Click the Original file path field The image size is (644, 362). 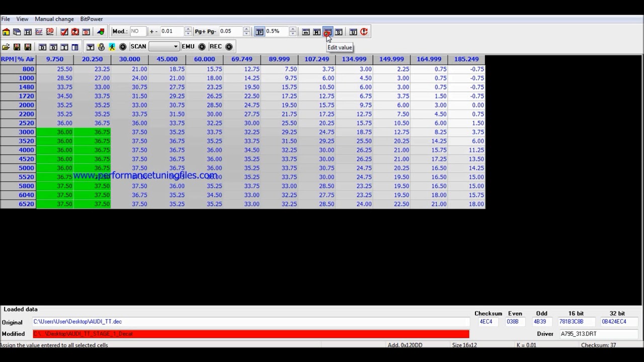click(251, 322)
